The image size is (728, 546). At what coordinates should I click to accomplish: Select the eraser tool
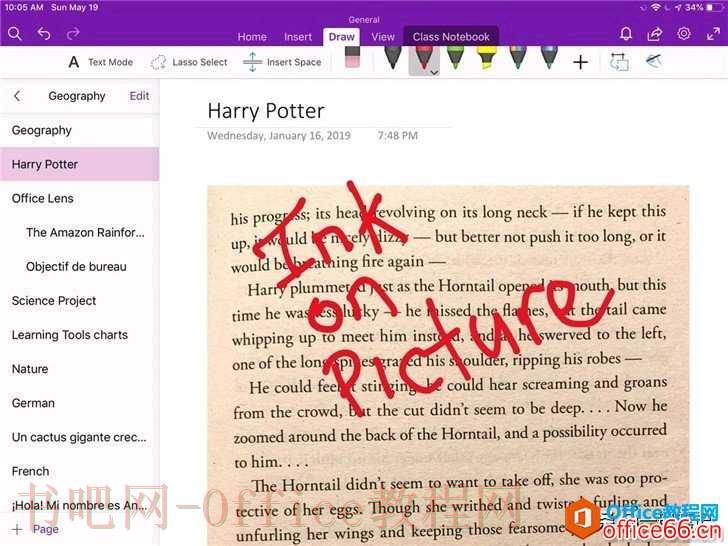click(352, 58)
